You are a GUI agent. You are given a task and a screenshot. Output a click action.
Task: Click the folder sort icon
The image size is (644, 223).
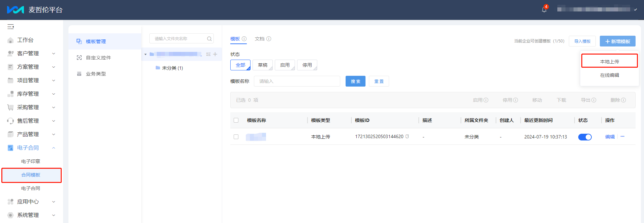[x=208, y=54]
